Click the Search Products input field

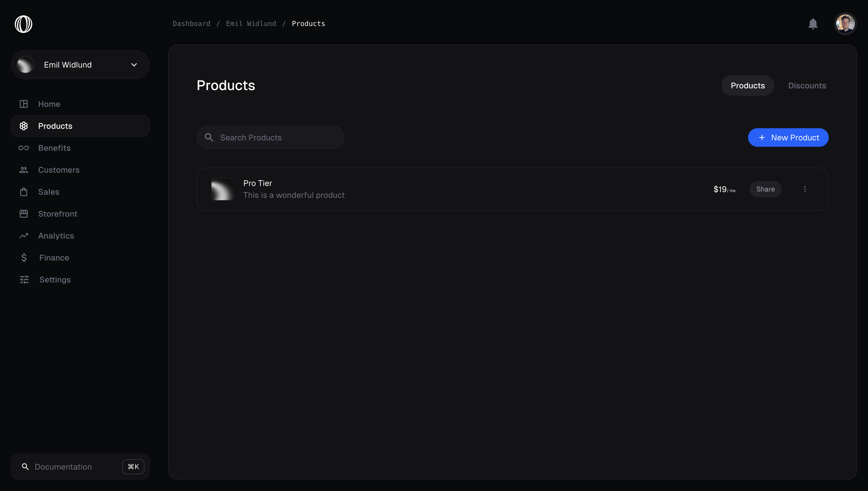tap(270, 137)
